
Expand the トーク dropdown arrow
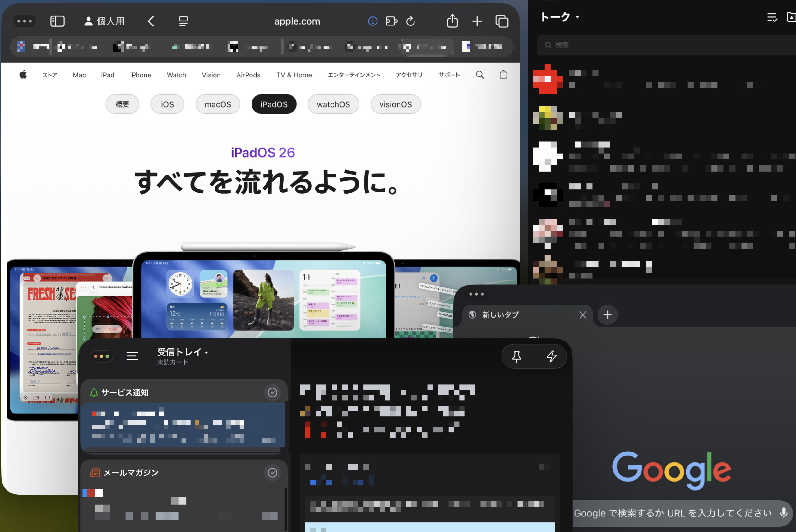(x=577, y=17)
